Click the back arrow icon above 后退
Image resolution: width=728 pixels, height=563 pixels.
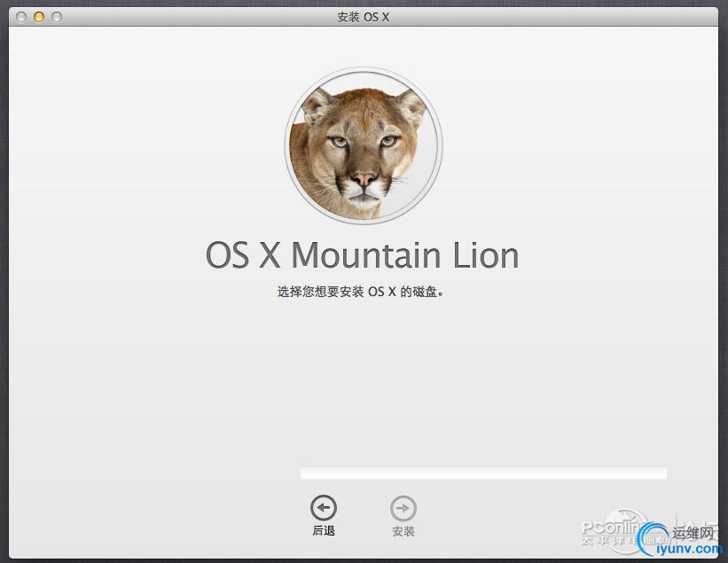(x=324, y=508)
